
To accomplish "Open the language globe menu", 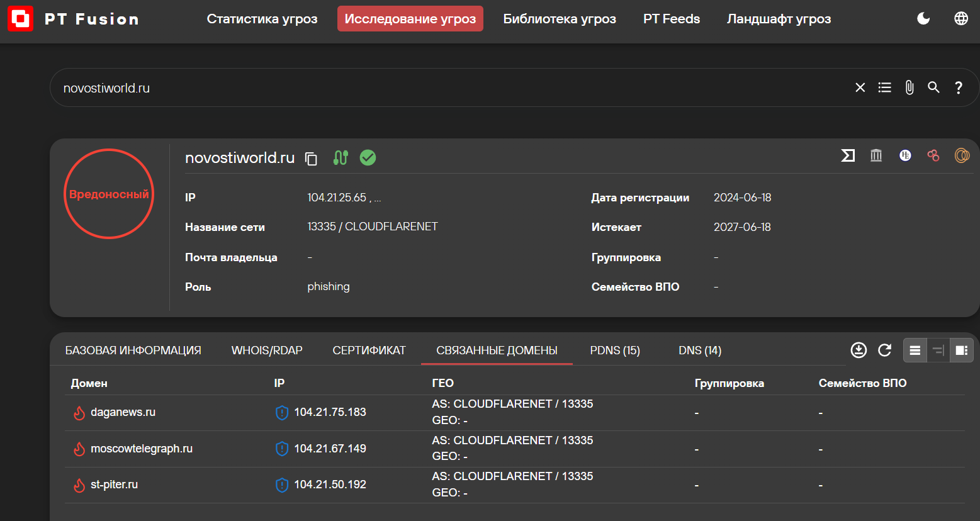I will pyautogui.click(x=961, y=19).
